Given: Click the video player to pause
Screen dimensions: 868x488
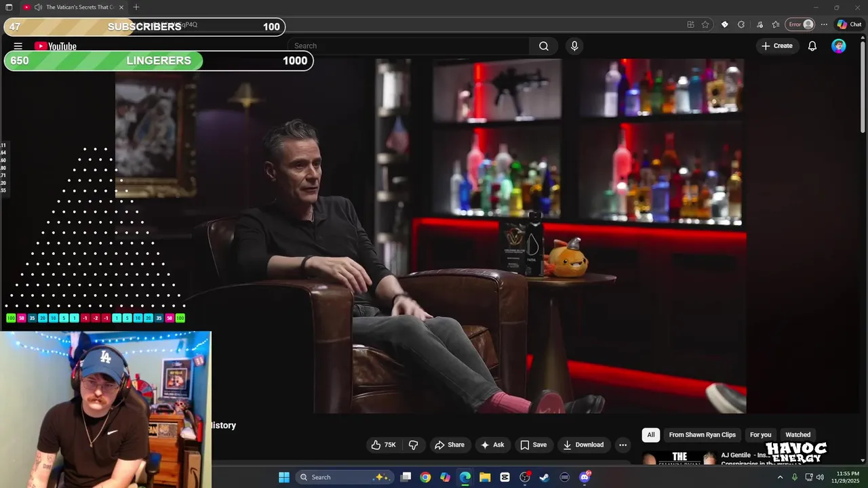Looking at the screenshot, I should point(431,236).
